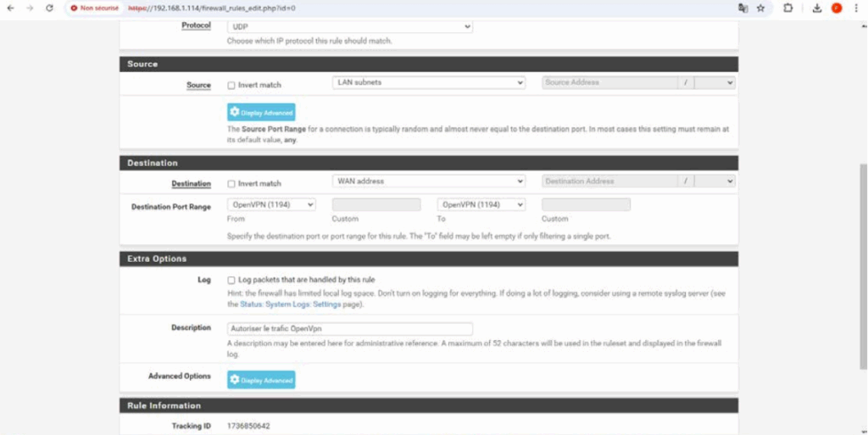Open the browser profile avatar

pyautogui.click(x=837, y=8)
